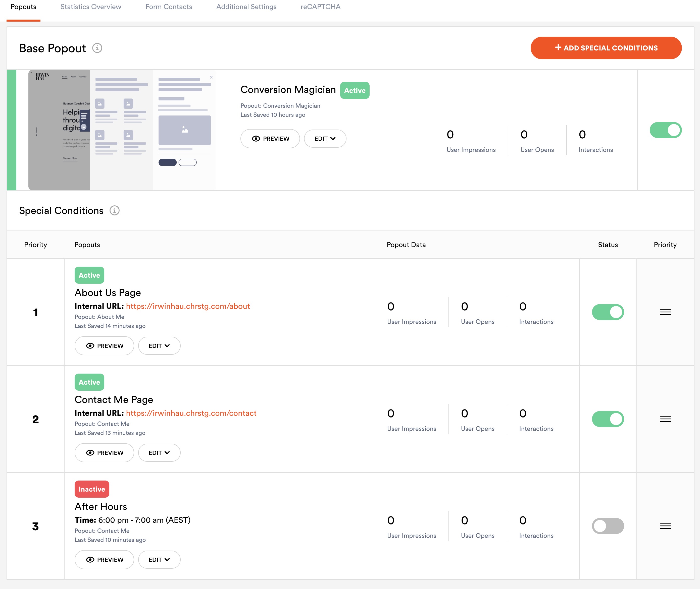Click the After Hours title
Viewport: 700px width, 589px height.
tap(101, 507)
